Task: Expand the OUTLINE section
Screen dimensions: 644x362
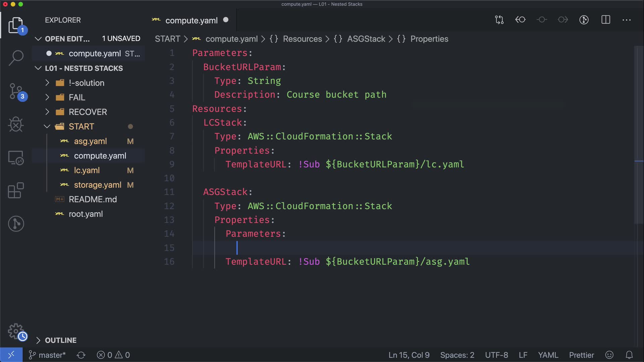Action: [60, 340]
